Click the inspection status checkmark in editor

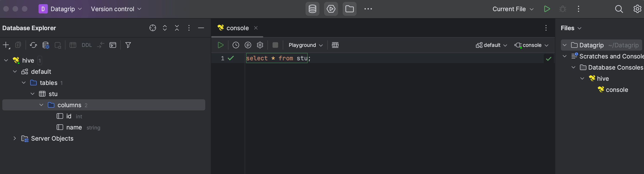(549, 59)
